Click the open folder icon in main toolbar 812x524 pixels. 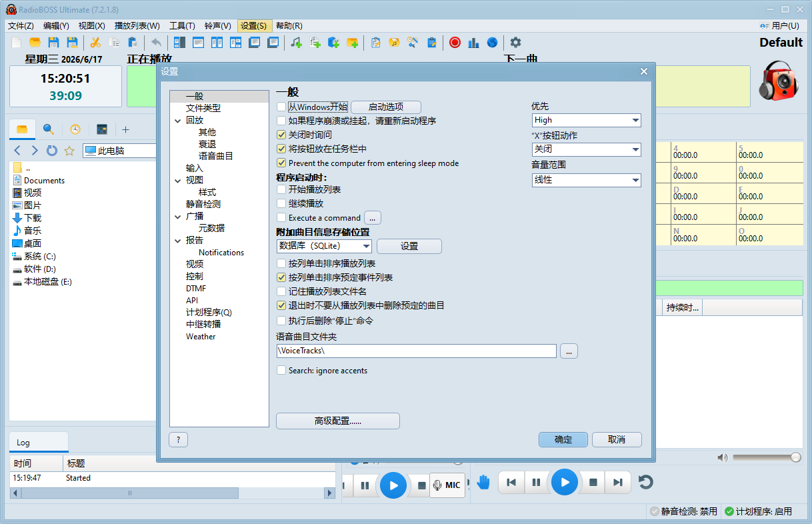(x=35, y=43)
